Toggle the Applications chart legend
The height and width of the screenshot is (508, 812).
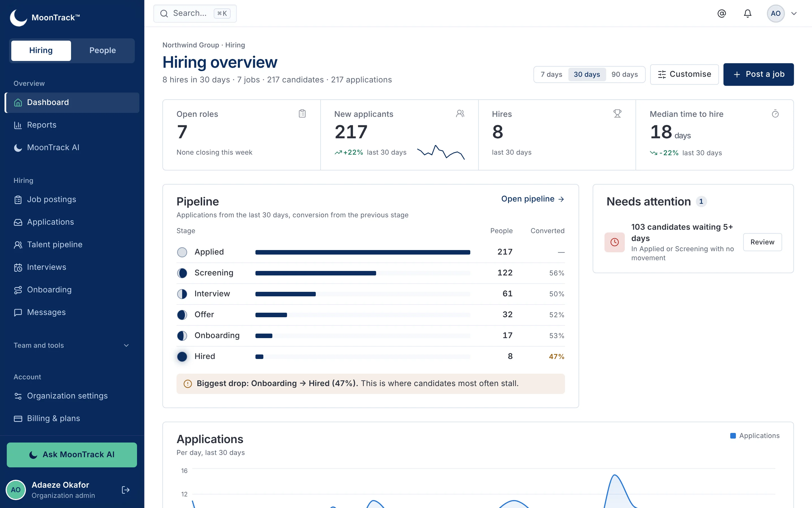point(754,436)
